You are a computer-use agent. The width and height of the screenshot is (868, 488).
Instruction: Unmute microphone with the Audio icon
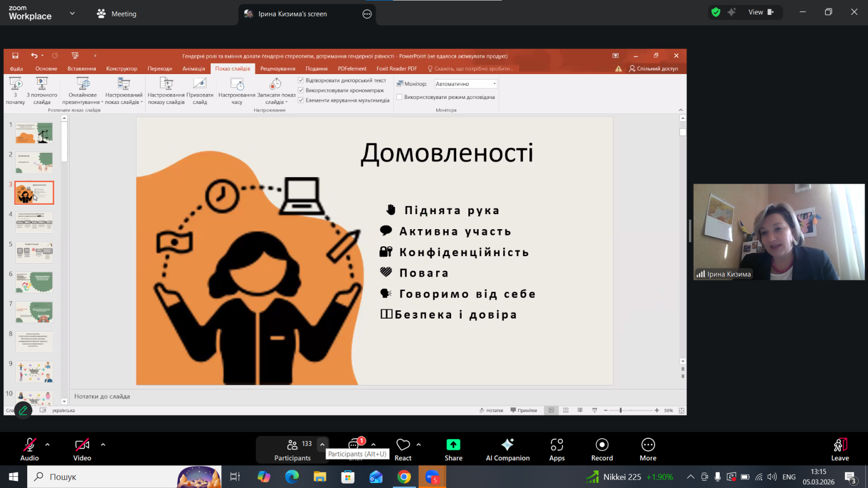(x=29, y=445)
